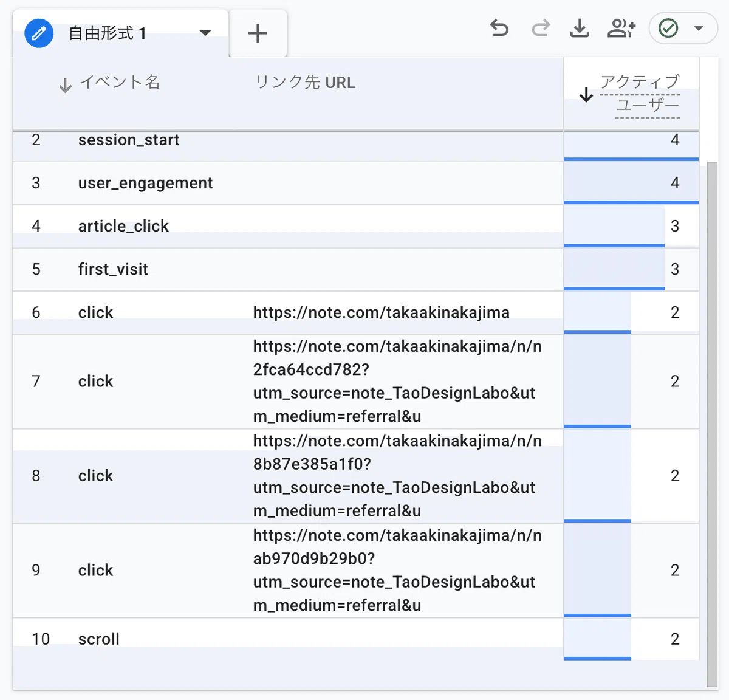The image size is (729, 700).
Task: Click row 8 click event name
Action: click(x=95, y=476)
